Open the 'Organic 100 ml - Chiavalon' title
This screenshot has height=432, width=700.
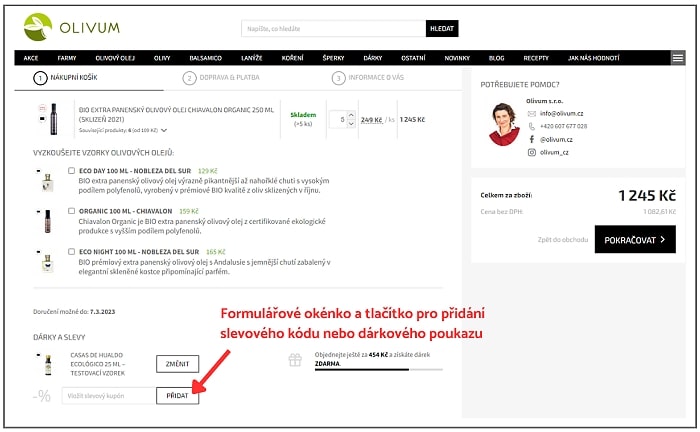click(x=125, y=211)
